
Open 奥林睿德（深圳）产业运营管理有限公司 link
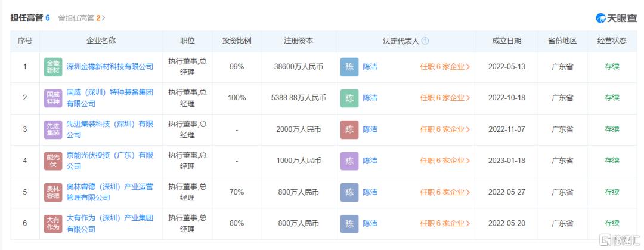pyautogui.click(x=110, y=192)
